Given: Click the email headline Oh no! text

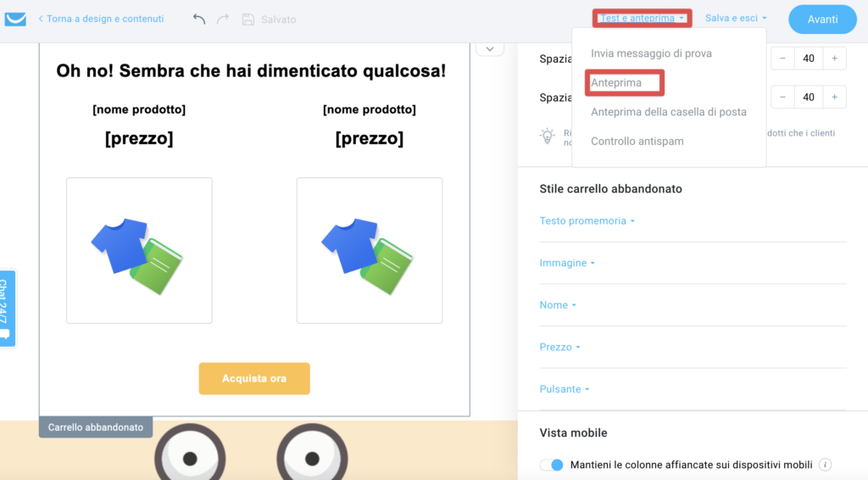Looking at the screenshot, I should 251,71.
